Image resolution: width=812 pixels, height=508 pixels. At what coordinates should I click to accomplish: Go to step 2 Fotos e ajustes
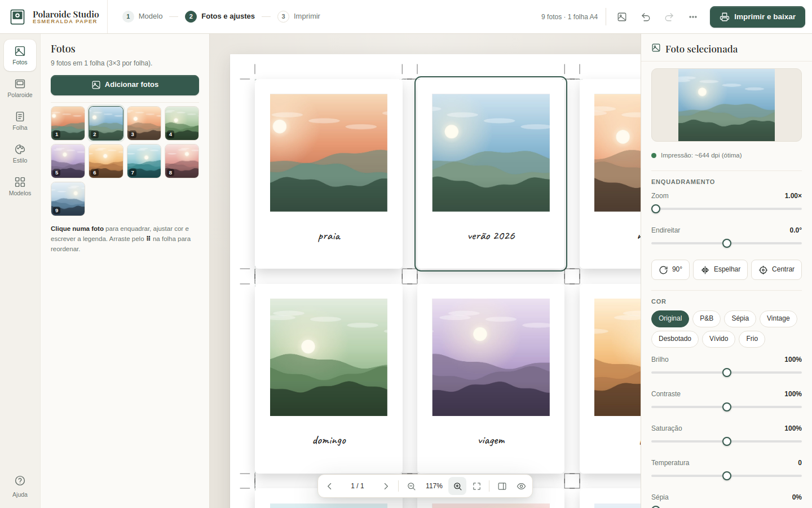220,16
